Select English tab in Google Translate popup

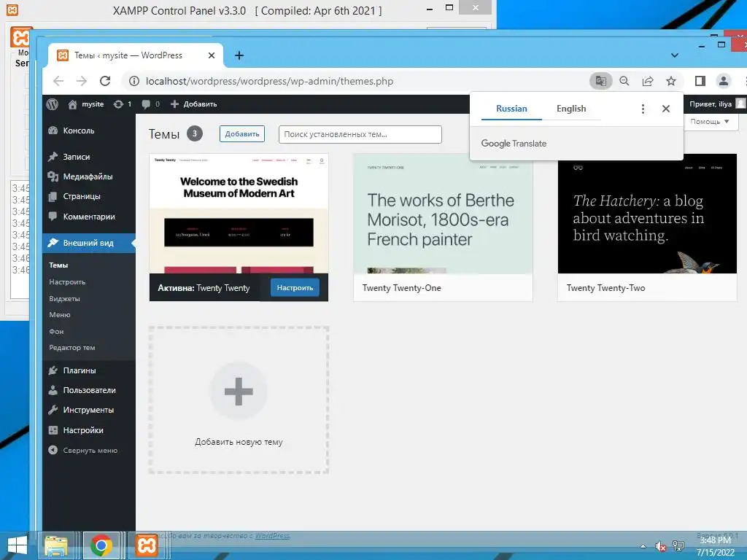(x=571, y=109)
